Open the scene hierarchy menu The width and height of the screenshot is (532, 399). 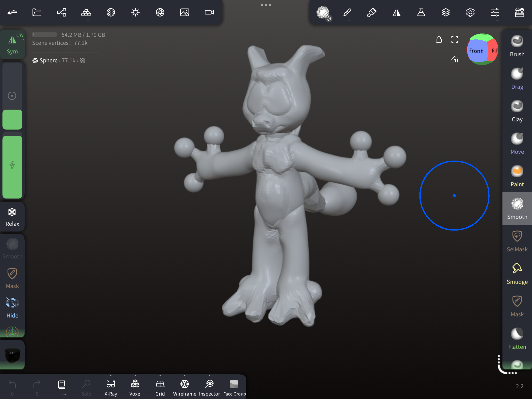pyautogui.click(x=62, y=12)
